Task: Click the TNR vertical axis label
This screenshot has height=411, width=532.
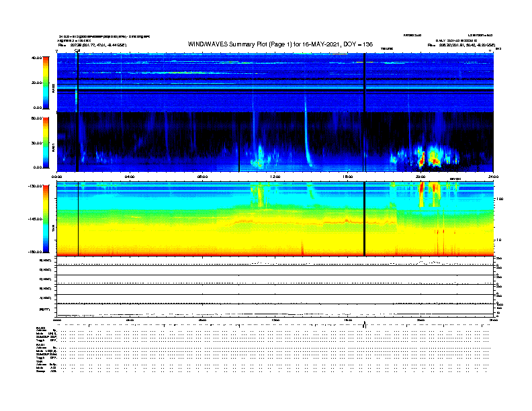Action: pyautogui.click(x=53, y=228)
